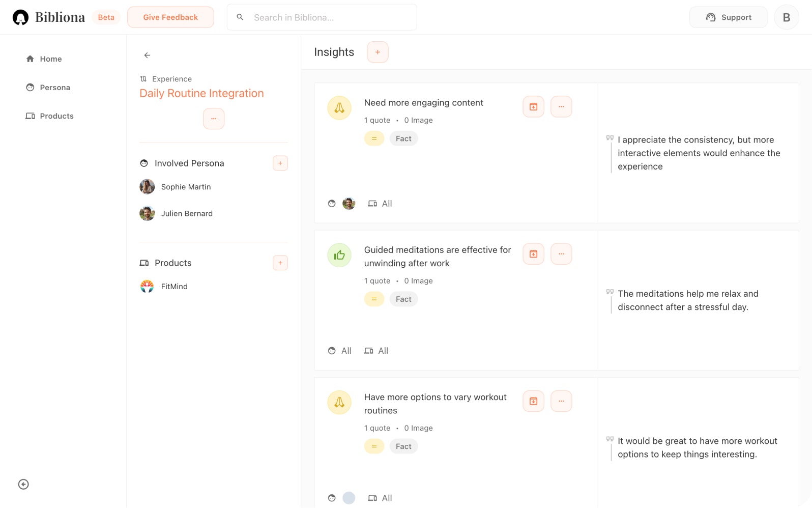
Task: Click the search magnifier icon
Action: 240,17
